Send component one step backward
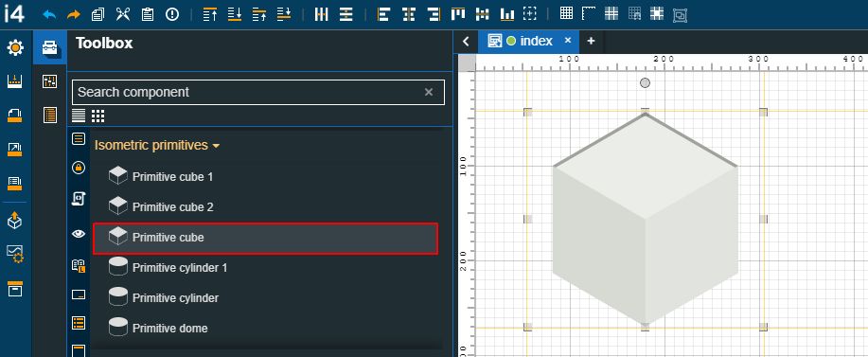This screenshot has height=357, width=868. [284, 15]
